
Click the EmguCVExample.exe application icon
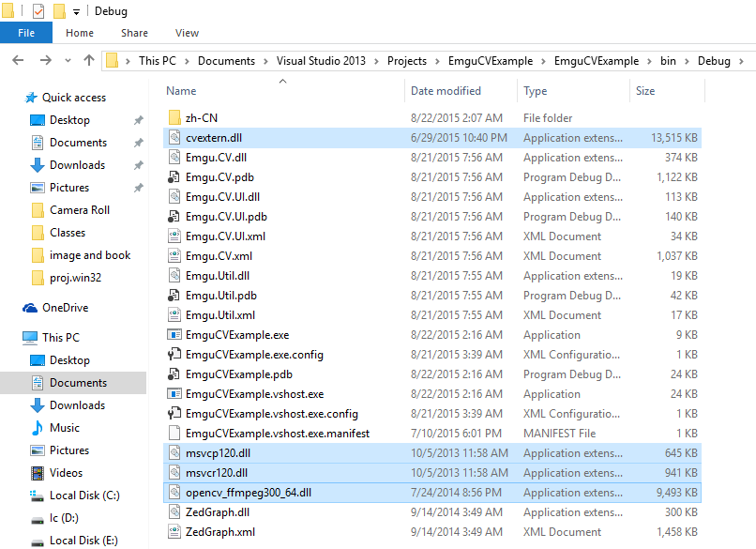coord(174,334)
